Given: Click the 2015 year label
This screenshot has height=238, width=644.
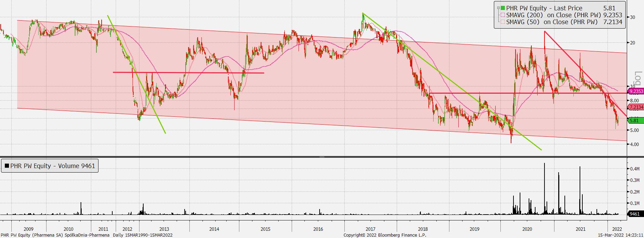Looking at the screenshot, I should (x=265, y=229).
